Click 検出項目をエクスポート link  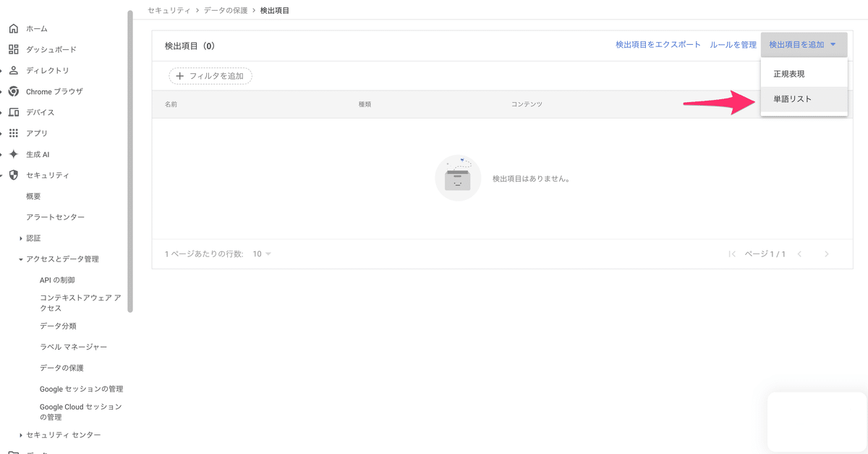(x=658, y=45)
